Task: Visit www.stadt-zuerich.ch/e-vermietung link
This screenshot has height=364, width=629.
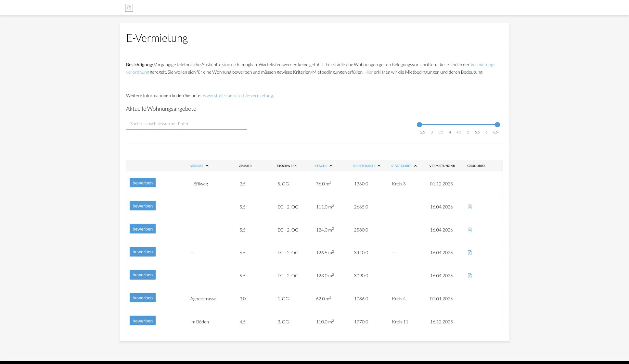Action: pyautogui.click(x=238, y=95)
